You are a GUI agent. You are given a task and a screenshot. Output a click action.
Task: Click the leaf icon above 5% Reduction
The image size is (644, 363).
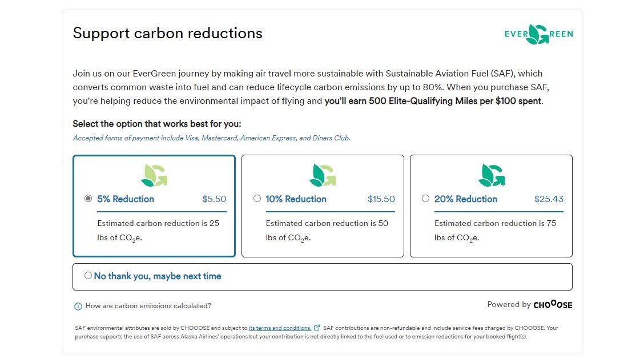coord(154,175)
